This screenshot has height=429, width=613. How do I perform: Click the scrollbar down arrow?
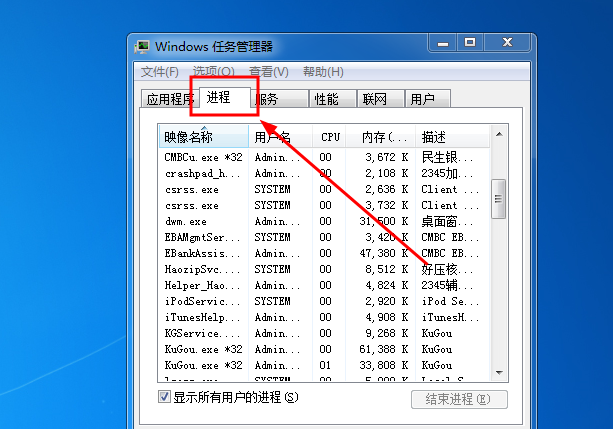point(499,372)
